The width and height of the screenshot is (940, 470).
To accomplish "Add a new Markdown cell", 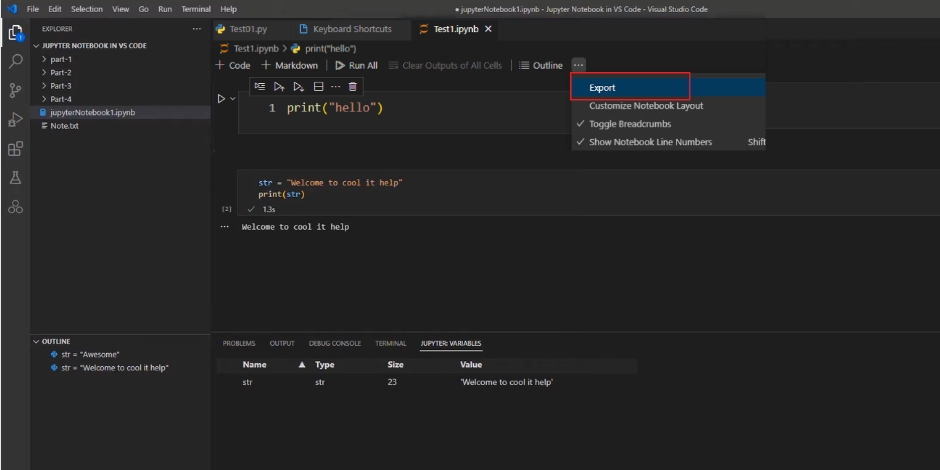I will (x=290, y=65).
